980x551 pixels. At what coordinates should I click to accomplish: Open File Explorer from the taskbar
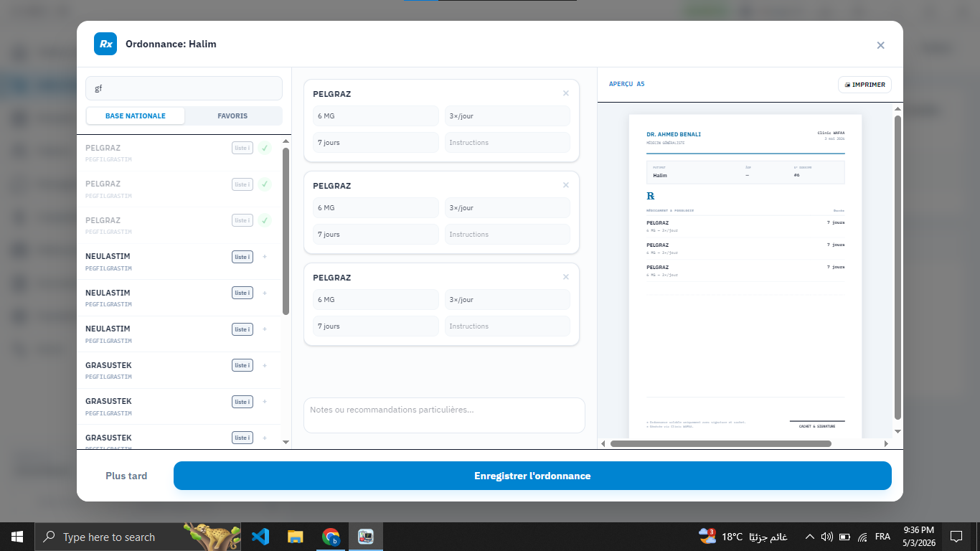(295, 537)
